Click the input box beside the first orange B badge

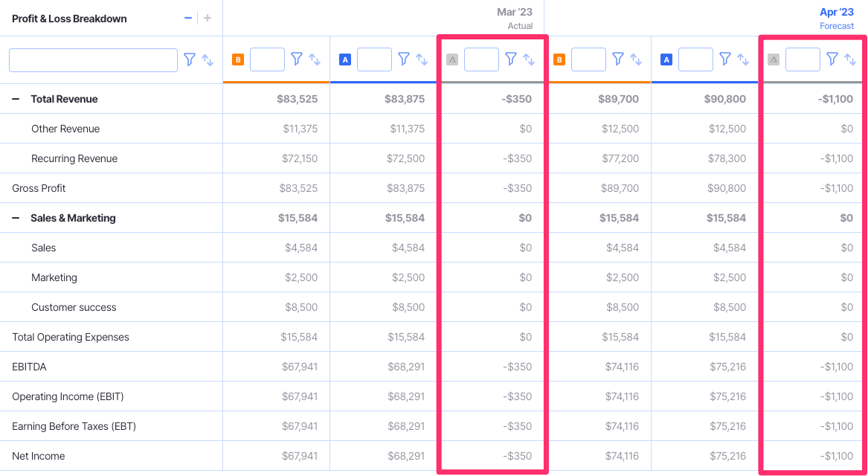coord(267,59)
